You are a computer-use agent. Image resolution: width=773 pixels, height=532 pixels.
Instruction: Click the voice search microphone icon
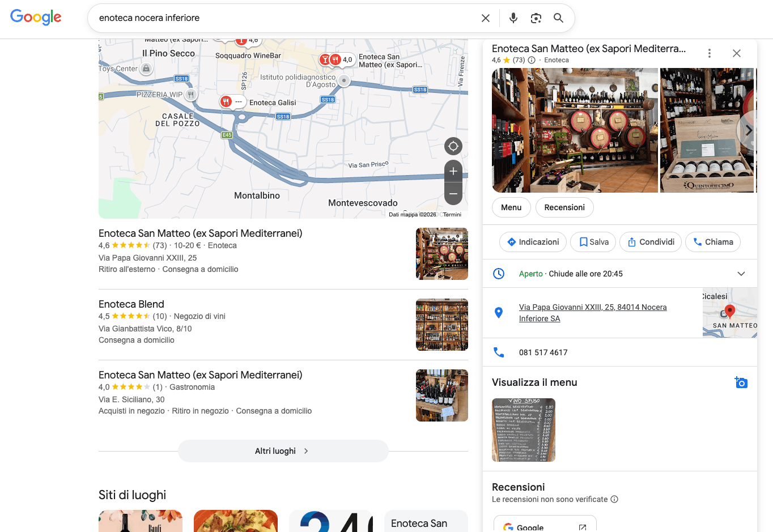(513, 18)
